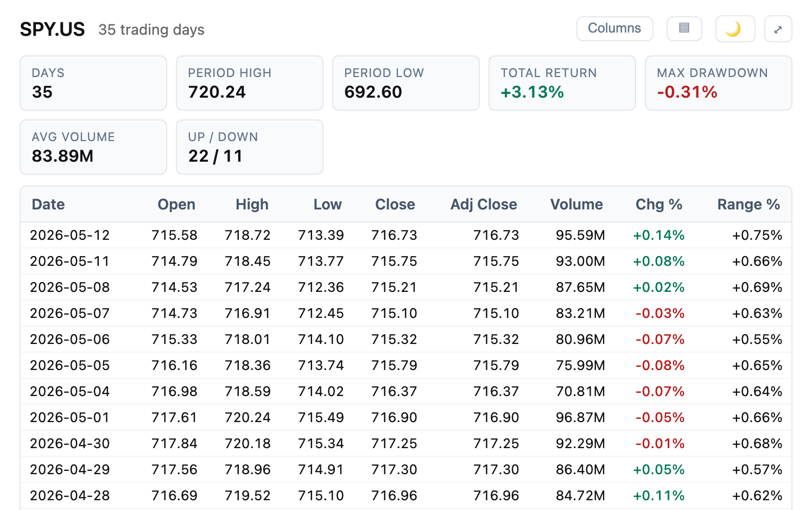Click the Total Return +3.13% value
This screenshot has width=812, height=510.
click(x=532, y=92)
